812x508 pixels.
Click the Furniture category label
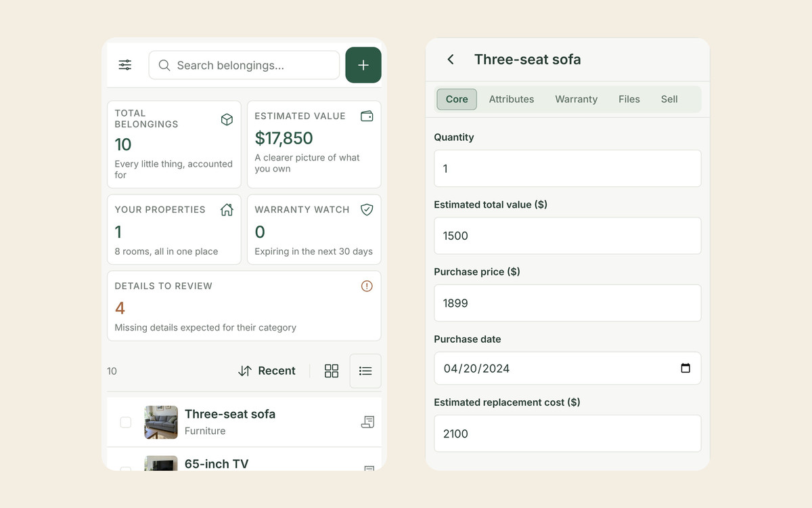(205, 431)
